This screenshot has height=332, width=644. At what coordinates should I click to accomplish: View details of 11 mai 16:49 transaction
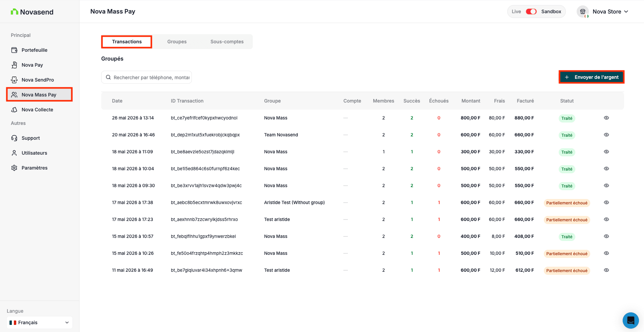606,270
